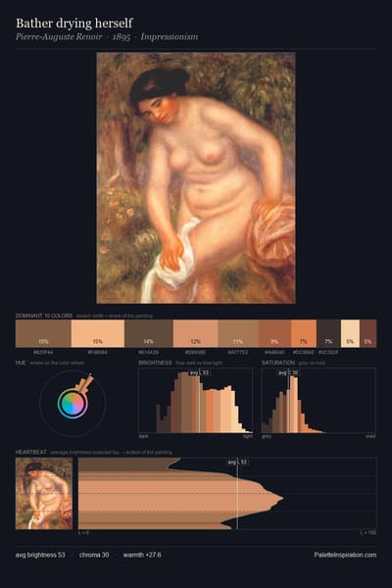392x588 pixels.
Task: Click the avg L 53 brightness histogram label
Action: tap(199, 372)
